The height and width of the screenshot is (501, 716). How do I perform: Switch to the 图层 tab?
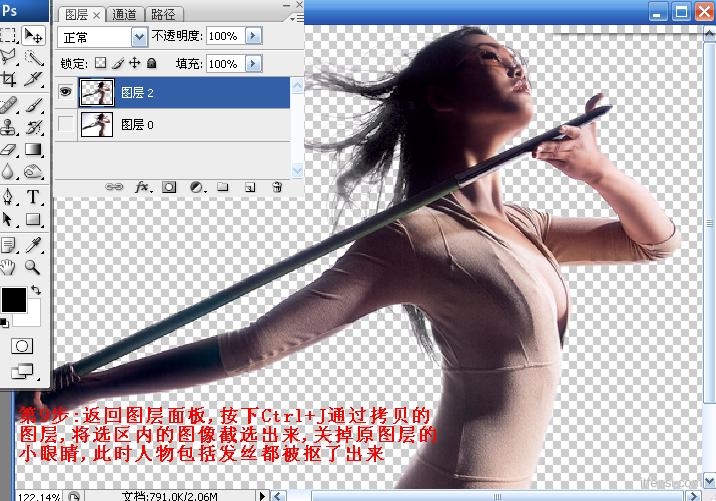point(76,15)
